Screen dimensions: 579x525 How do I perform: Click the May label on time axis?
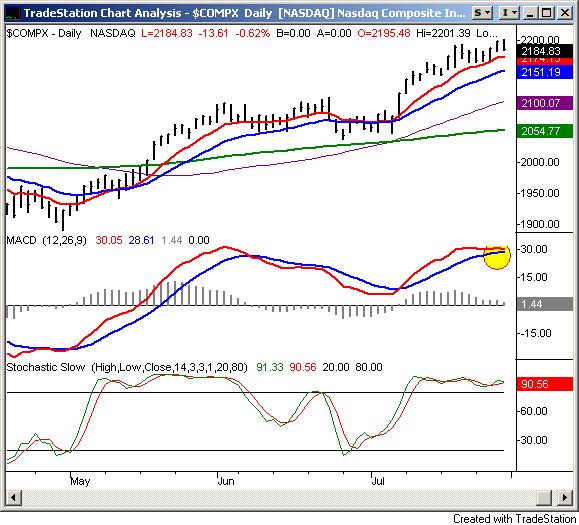(x=80, y=481)
